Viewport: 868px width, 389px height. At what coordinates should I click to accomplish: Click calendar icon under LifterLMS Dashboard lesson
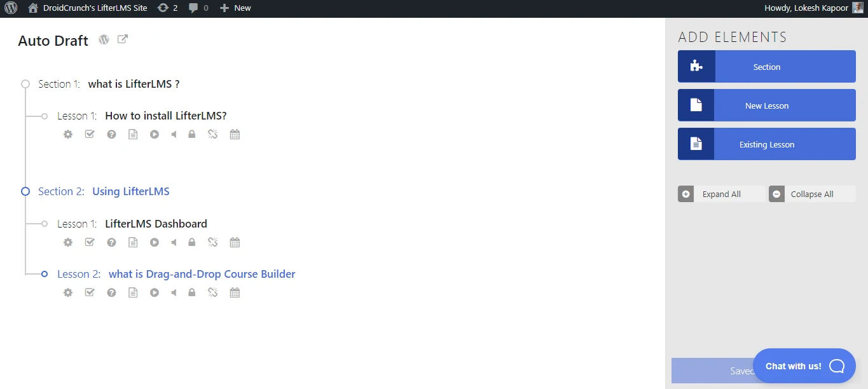coord(235,242)
